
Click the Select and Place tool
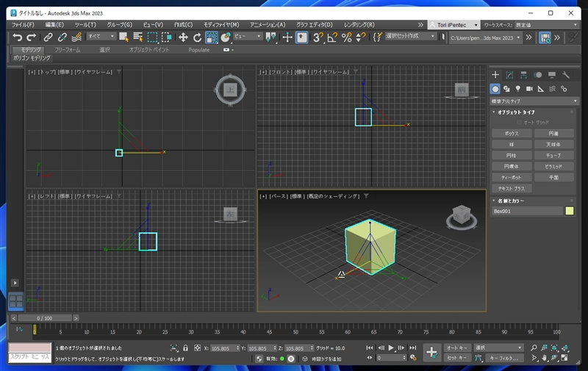[226, 37]
